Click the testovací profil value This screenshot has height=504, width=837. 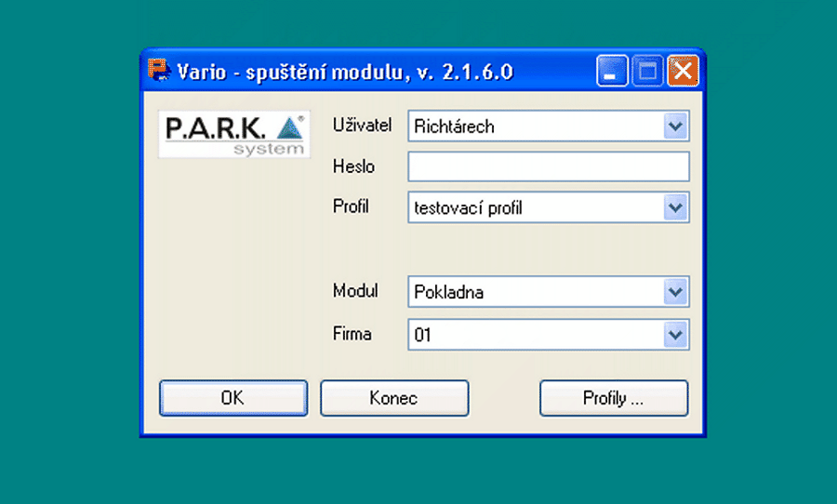click(468, 208)
